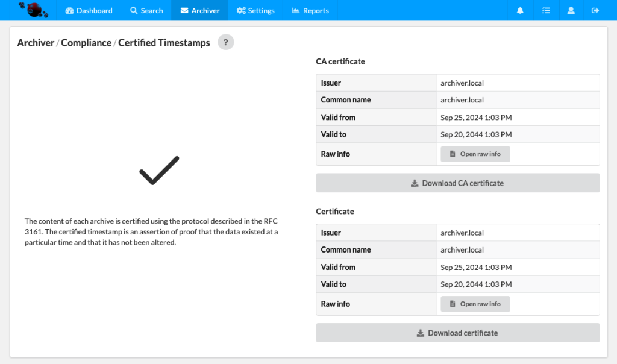Open the task list icon
Image resolution: width=617 pixels, height=364 pixels.
tap(545, 10)
